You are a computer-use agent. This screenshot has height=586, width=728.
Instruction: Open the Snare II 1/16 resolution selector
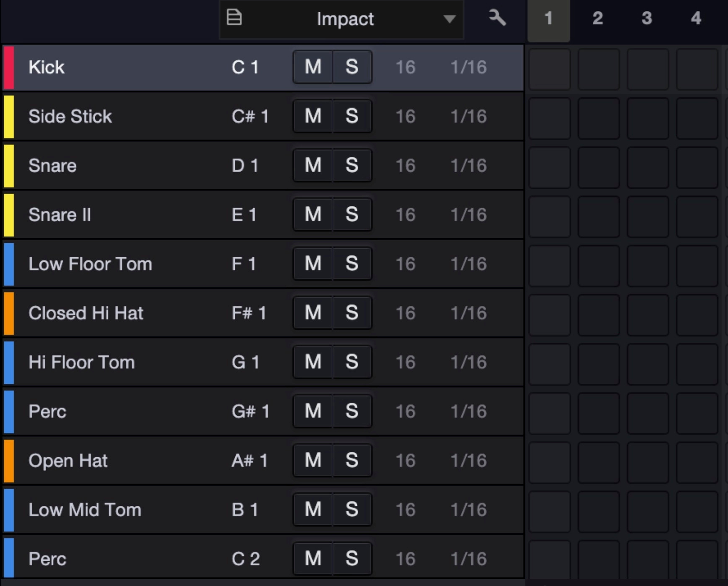(468, 215)
